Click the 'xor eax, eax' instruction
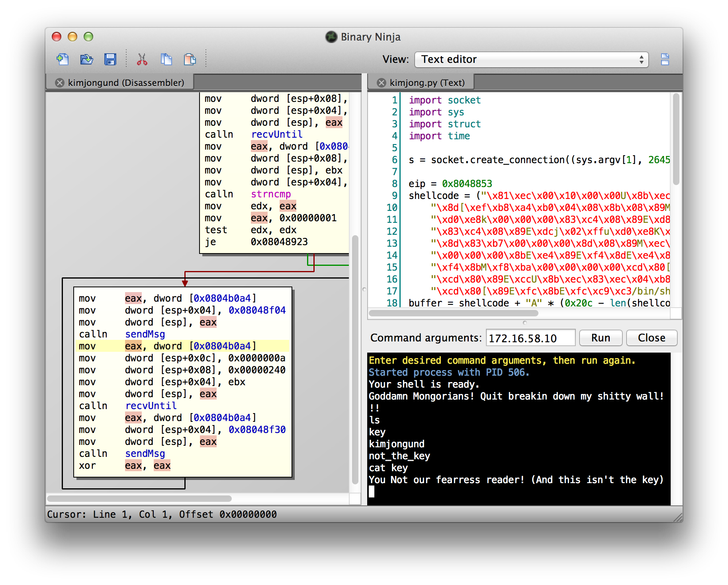The width and height of the screenshot is (728, 585). (x=125, y=466)
